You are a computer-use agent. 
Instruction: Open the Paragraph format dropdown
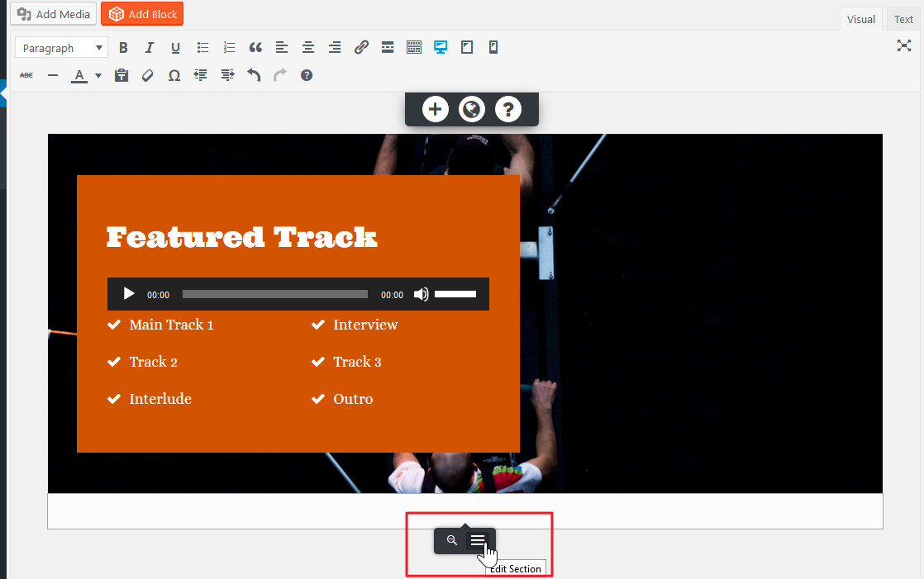(61, 48)
